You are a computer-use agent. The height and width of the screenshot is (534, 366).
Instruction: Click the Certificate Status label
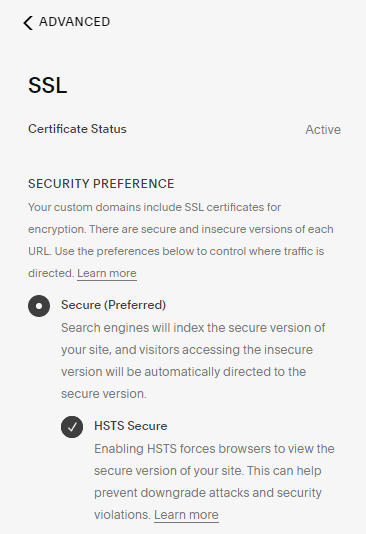(x=77, y=129)
